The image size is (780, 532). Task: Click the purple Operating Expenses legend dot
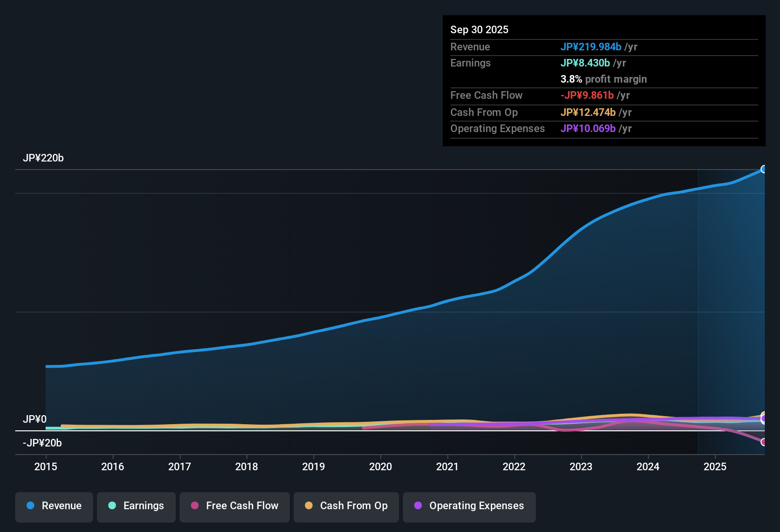click(418, 506)
